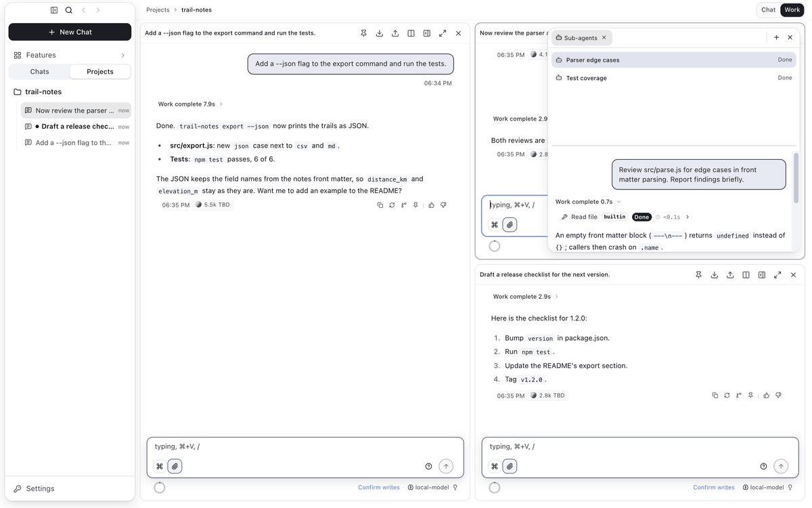Attach a file in the left chat input
Image resolution: width=812 pixels, height=508 pixels.
pos(175,466)
